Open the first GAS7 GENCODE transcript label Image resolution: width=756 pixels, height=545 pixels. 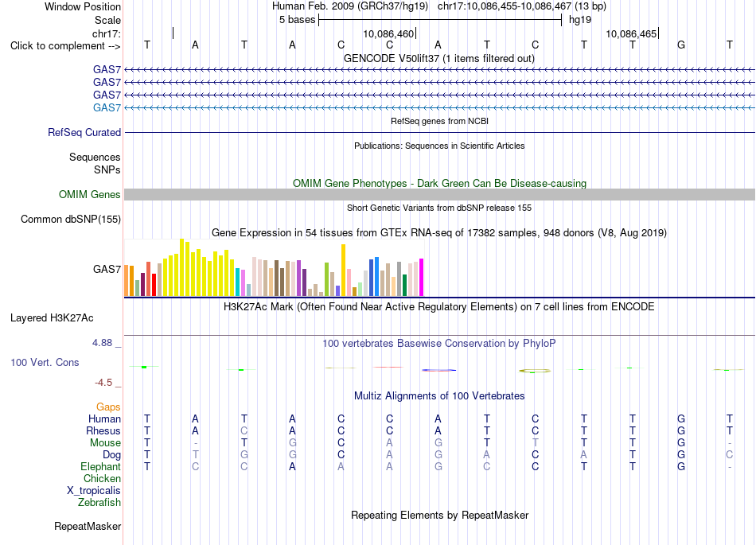[x=107, y=69]
